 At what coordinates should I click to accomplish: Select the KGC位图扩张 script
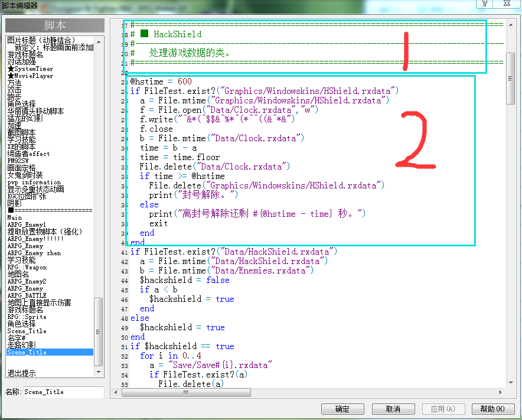coord(27,196)
